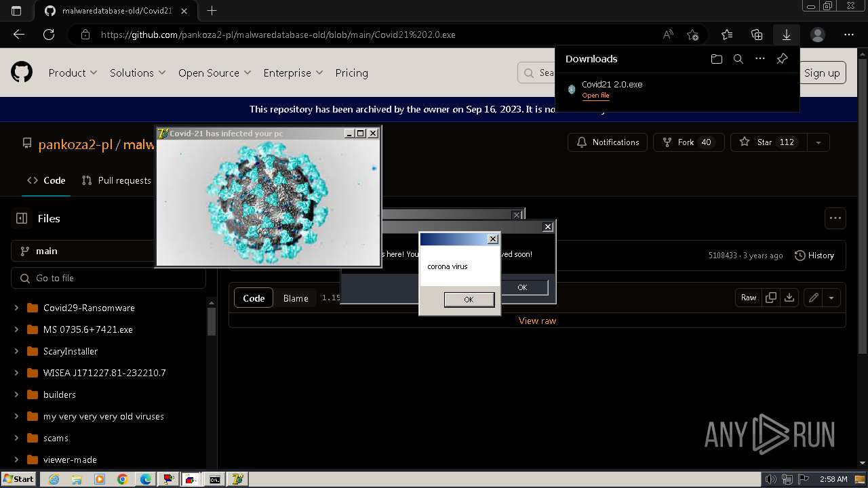Screen dimensions: 868x488
Task: Go back to previous page
Action: coord(18,35)
